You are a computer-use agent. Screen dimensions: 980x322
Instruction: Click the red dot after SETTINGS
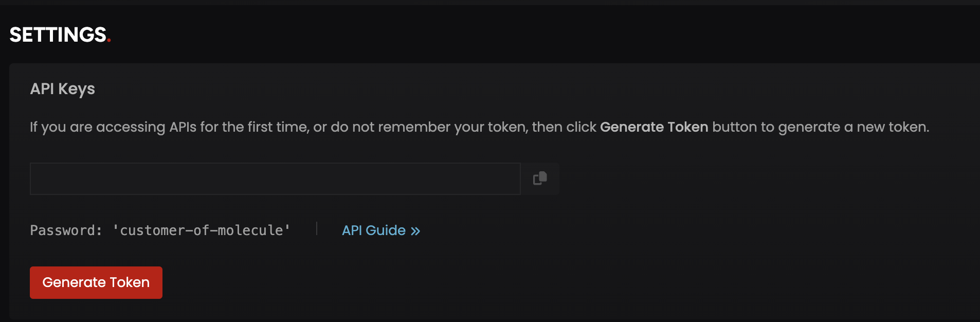pyautogui.click(x=109, y=40)
